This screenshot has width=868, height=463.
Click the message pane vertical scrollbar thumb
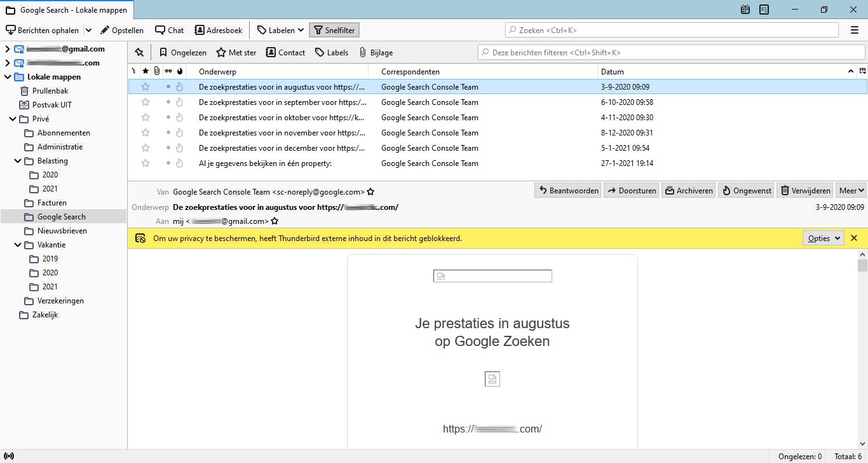[862, 266]
